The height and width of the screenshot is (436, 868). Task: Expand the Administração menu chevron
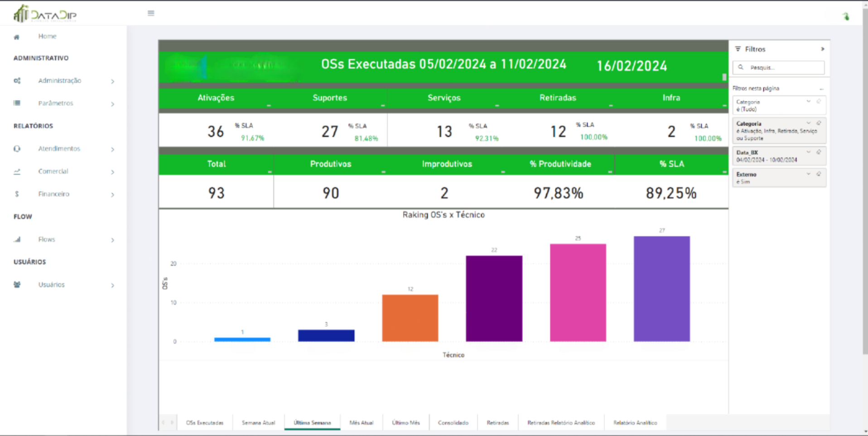[x=112, y=81]
